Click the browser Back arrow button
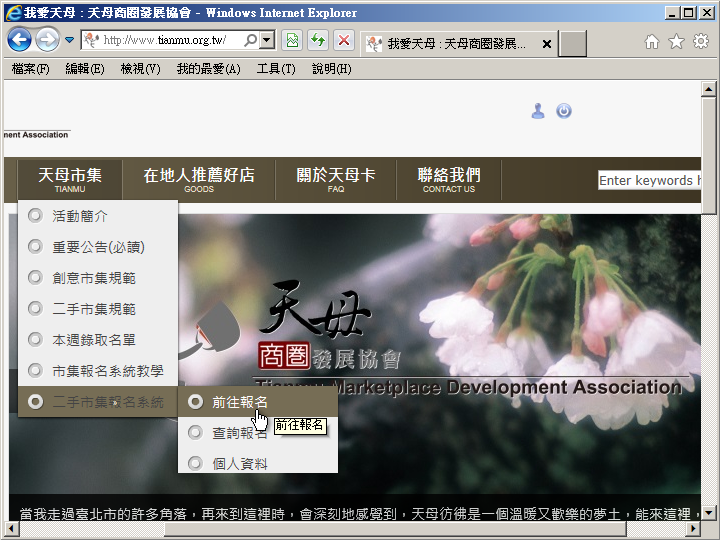The image size is (720, 540). [19, 40]
